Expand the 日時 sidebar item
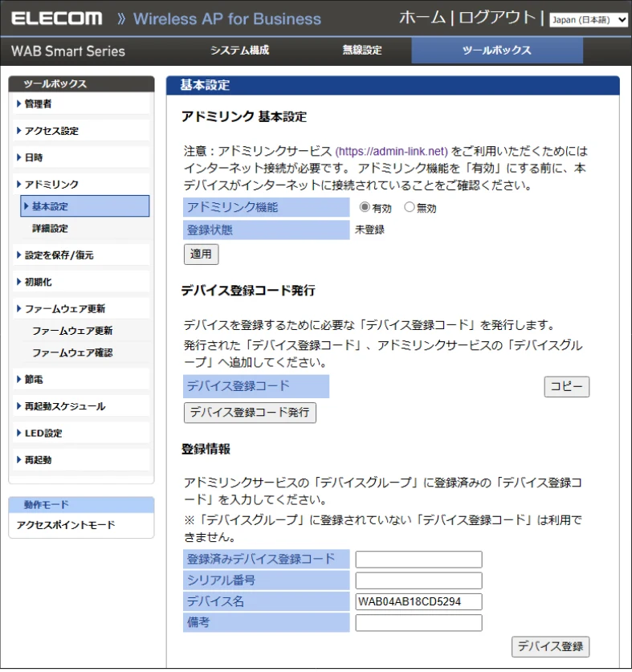 point(81,157)
